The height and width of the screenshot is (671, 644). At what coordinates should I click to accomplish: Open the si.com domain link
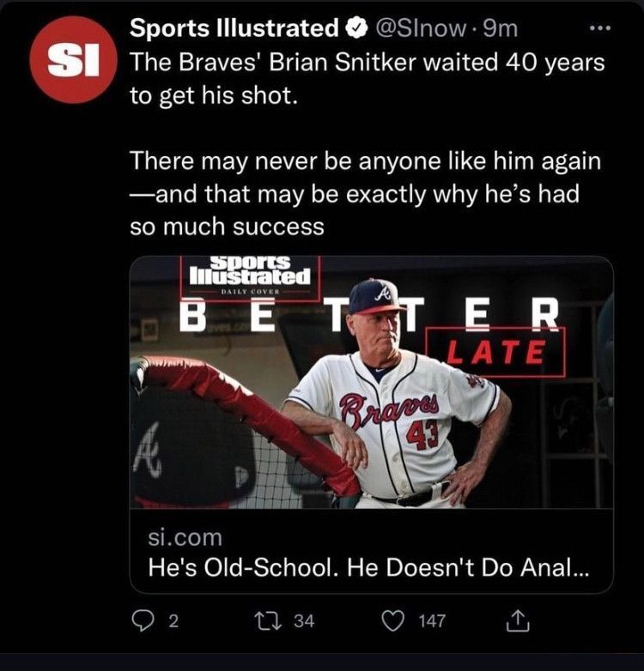click(x=184, y=538)
